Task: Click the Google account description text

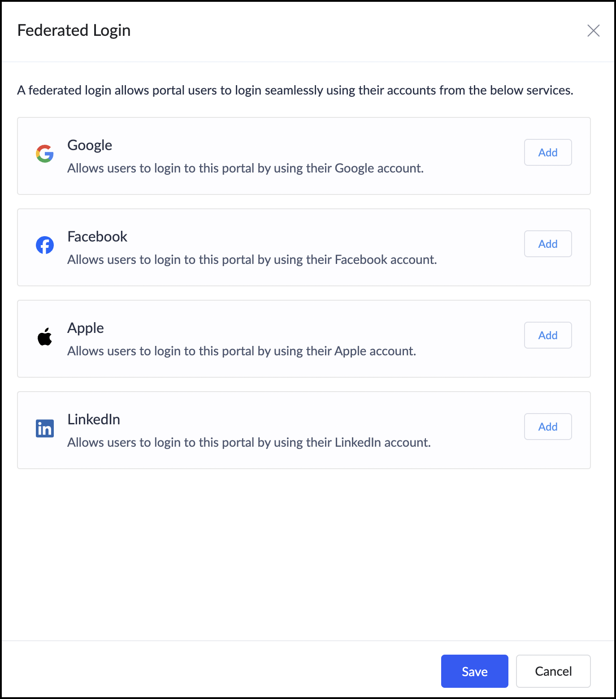Action: coord(245,168)
